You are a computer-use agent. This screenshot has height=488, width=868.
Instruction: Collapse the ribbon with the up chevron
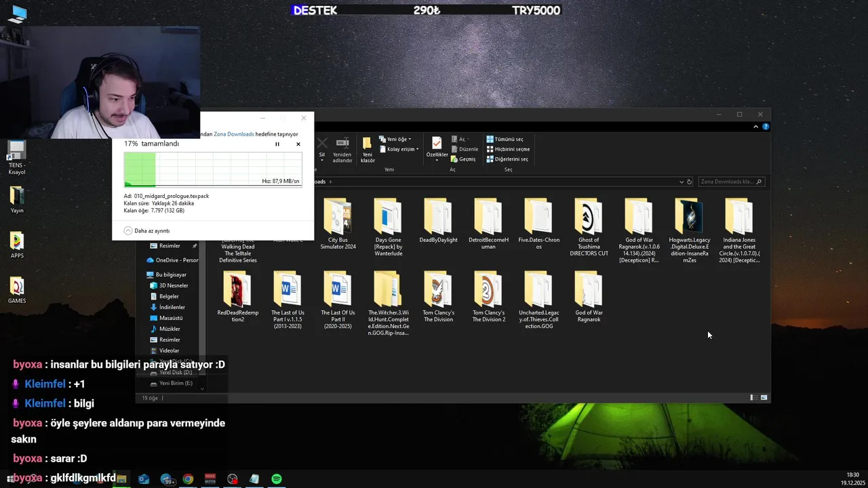click(x=755, y=127)
